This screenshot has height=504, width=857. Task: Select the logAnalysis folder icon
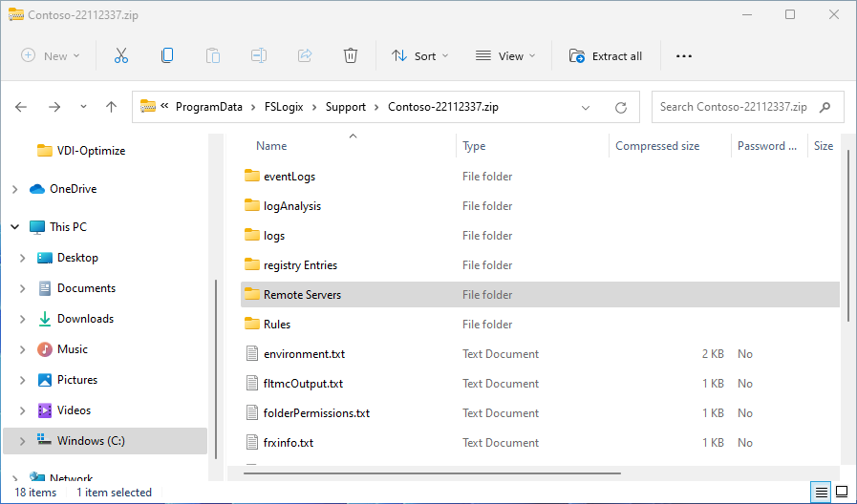pos(252,205)
